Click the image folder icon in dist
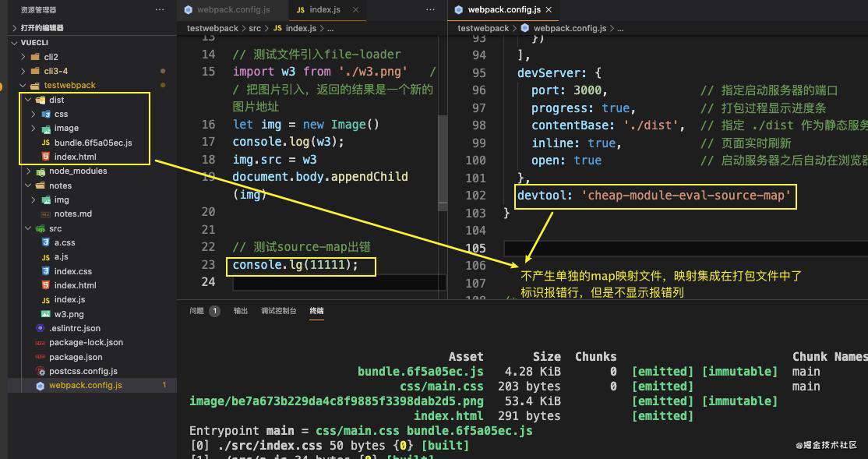This screenshot has width=868, height=459. [x=46, y=128]
